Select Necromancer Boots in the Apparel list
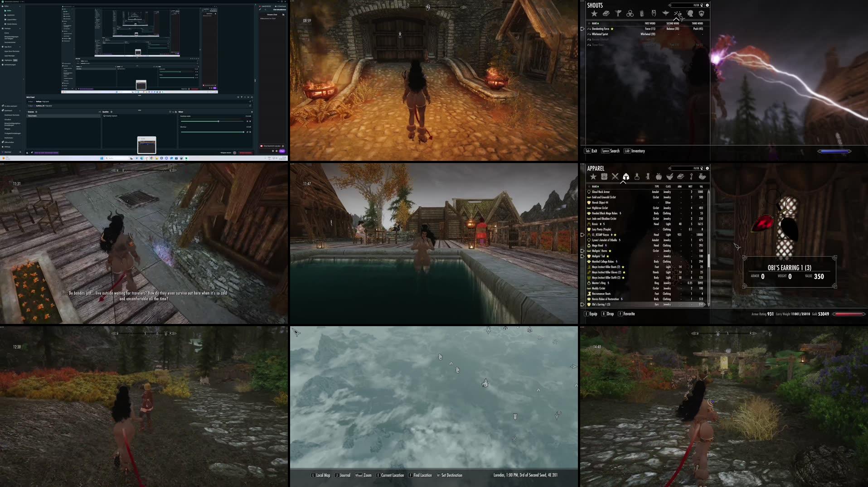The width and height of the screenshot is (868, 487). point(647,294)
